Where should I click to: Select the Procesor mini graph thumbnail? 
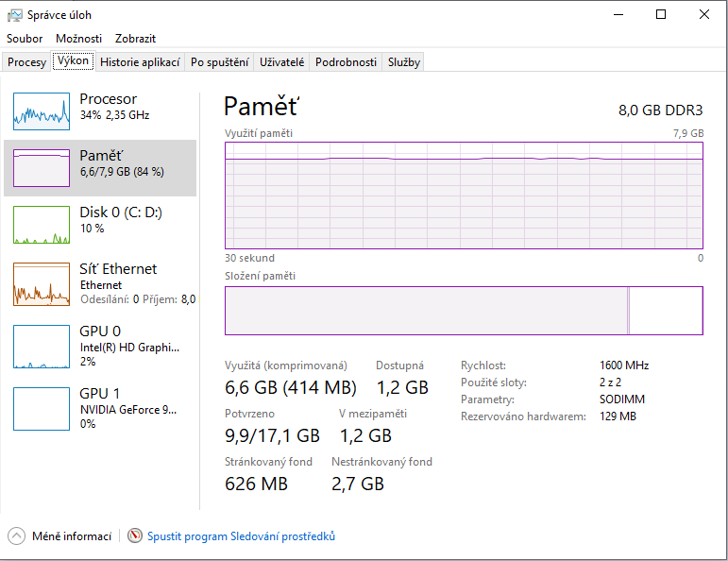tap(42, 111)
